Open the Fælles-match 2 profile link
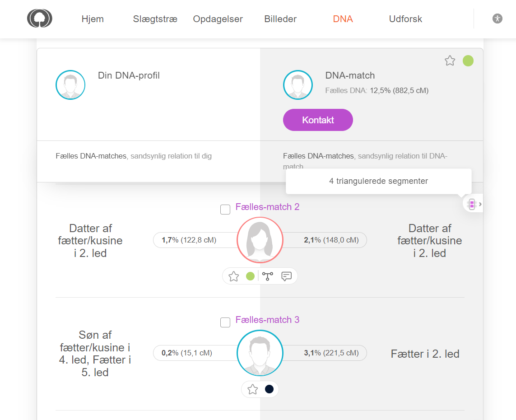The height and width of the screenshot is (420, 516). click(267, 207)
